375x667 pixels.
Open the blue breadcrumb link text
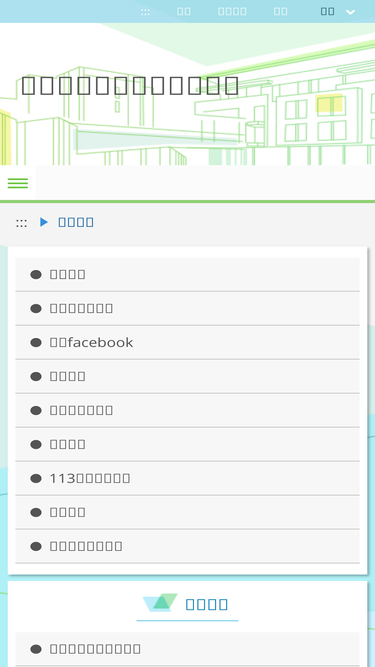point(76,222)
